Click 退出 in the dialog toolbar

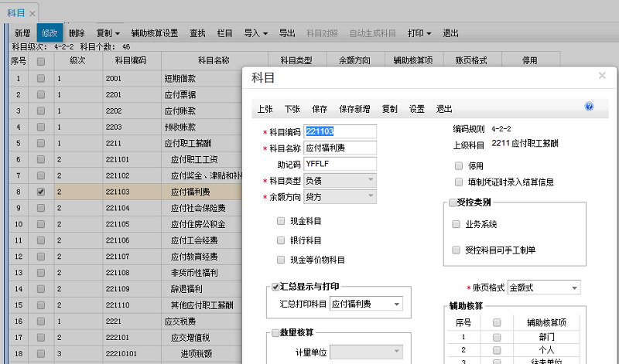tap(443, 109)
